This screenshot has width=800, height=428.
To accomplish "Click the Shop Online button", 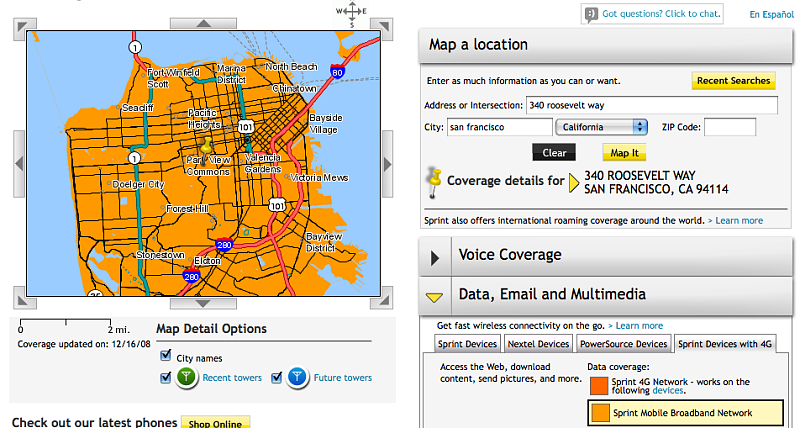I will [x=215, y=423].
